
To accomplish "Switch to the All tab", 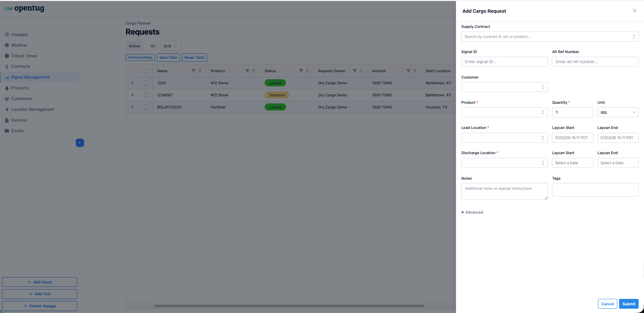I will pos(153,46).
